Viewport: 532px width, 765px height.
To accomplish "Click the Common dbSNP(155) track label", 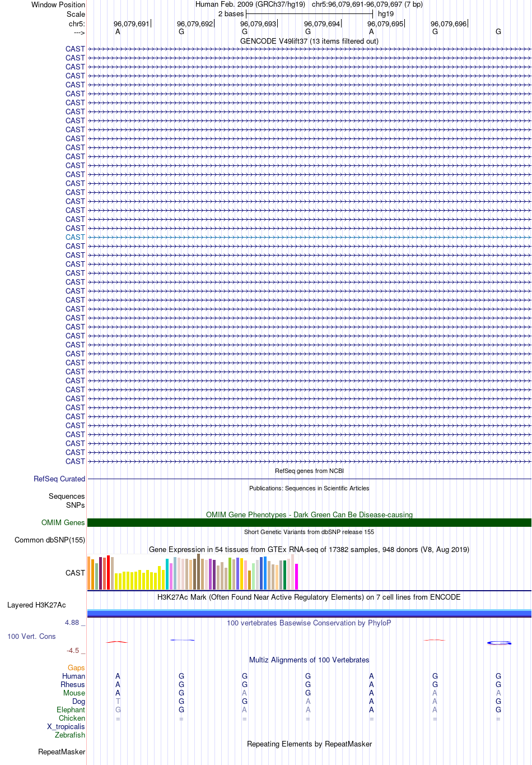I will 50,540.
